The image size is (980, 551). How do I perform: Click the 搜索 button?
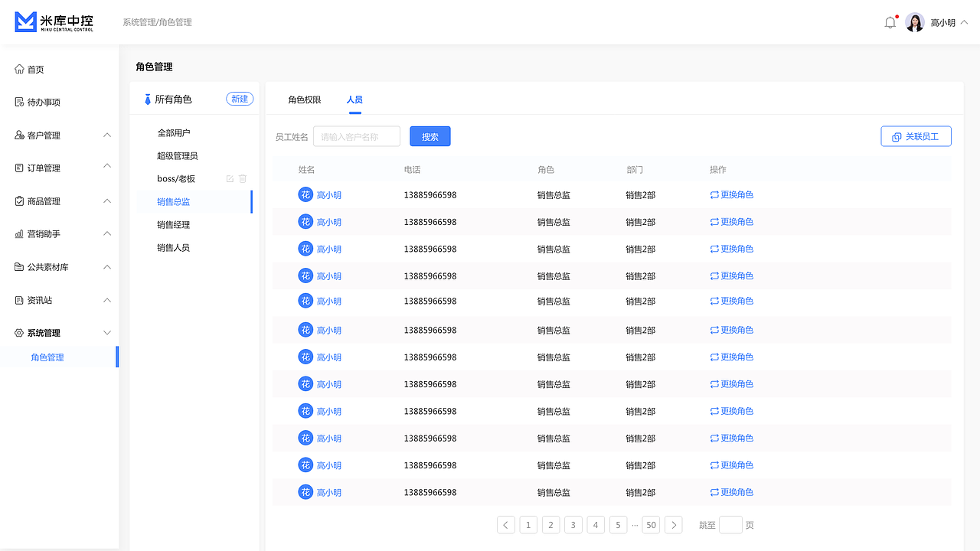click(x=430, y=136)
